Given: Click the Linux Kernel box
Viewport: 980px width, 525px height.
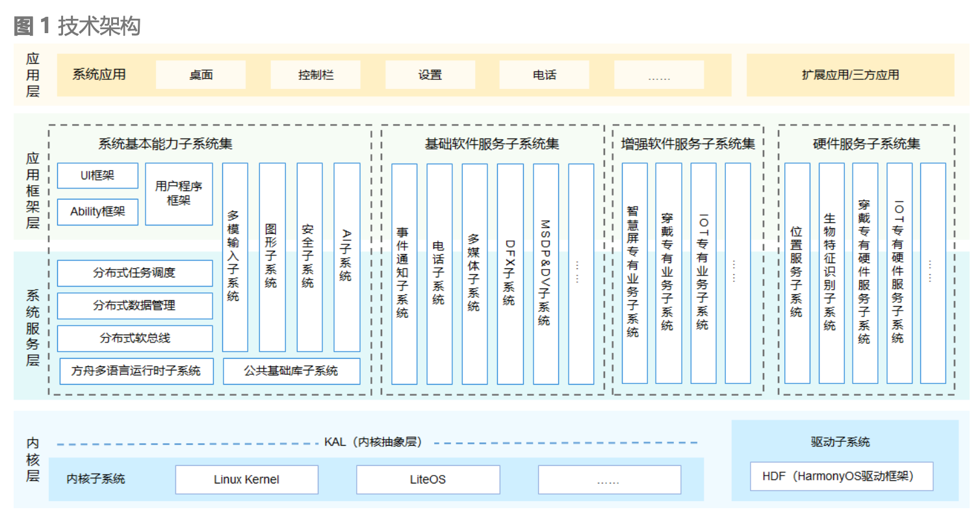Looking at the screenshot, I should coord(247,480).
